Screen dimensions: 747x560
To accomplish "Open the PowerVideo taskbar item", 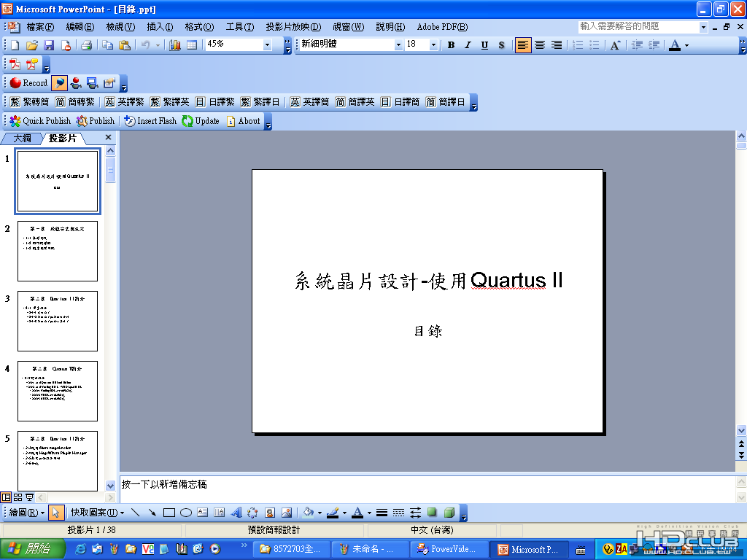I will coord(449,550).
